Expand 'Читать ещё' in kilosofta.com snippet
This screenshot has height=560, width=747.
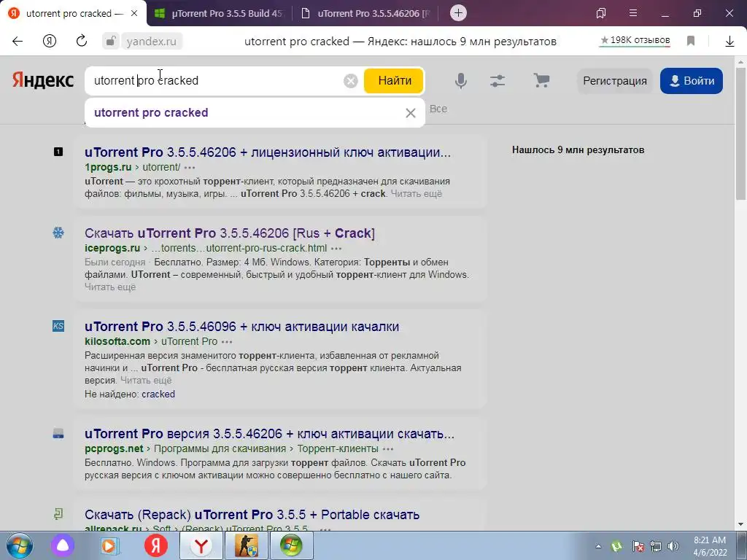coord(146,381)
